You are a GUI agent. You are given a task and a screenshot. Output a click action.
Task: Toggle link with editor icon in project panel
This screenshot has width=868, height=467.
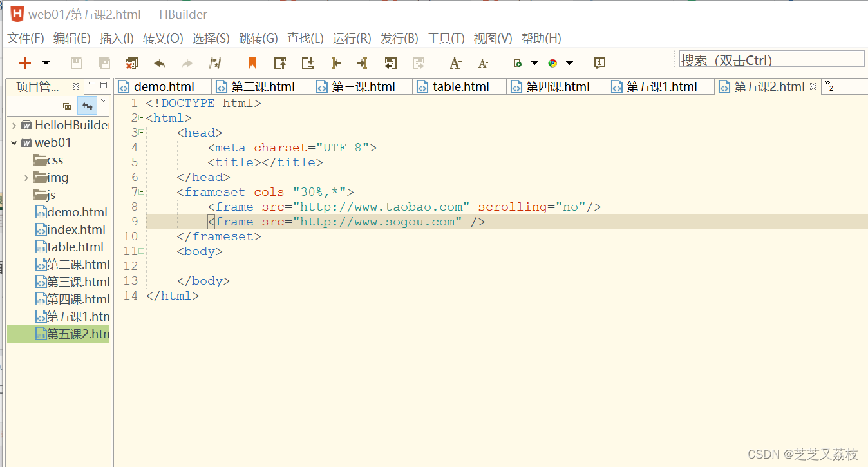87,106
